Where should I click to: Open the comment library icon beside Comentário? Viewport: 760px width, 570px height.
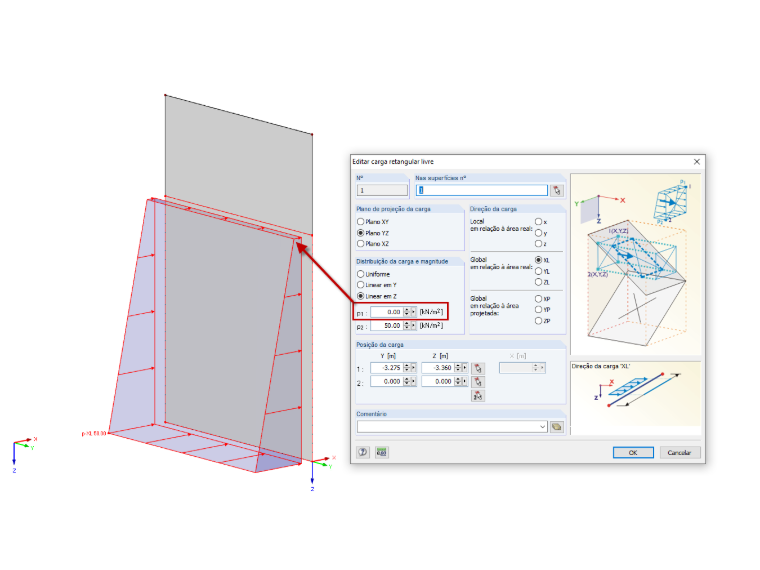(x=557, y=427)
